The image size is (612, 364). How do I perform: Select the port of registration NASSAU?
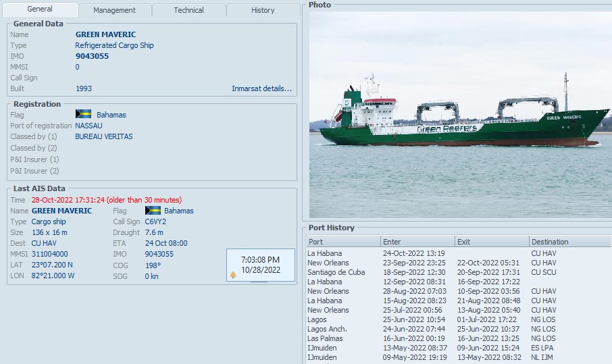(x=88, y=126)
